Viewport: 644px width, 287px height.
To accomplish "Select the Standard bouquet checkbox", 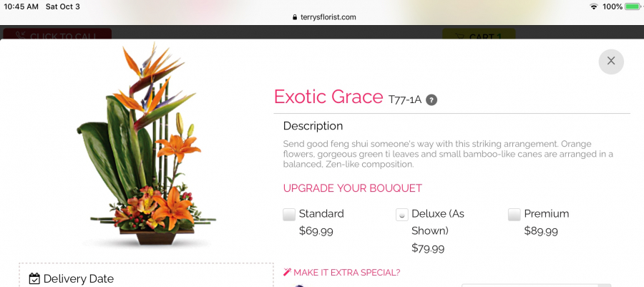I will [289, 214].
